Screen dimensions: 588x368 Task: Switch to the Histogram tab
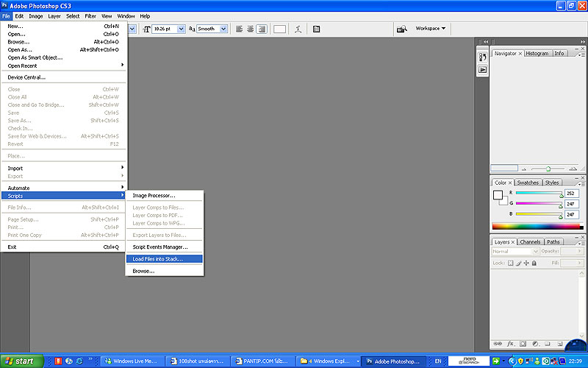537,53
